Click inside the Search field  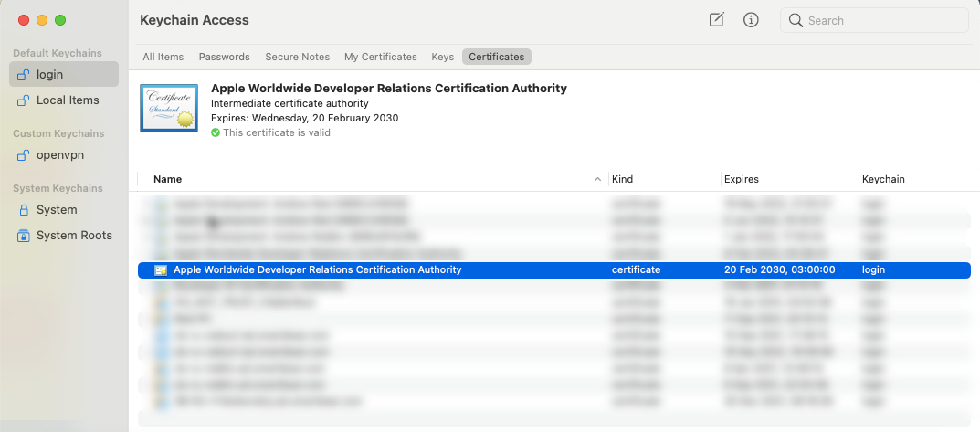(x=881, y=20)
